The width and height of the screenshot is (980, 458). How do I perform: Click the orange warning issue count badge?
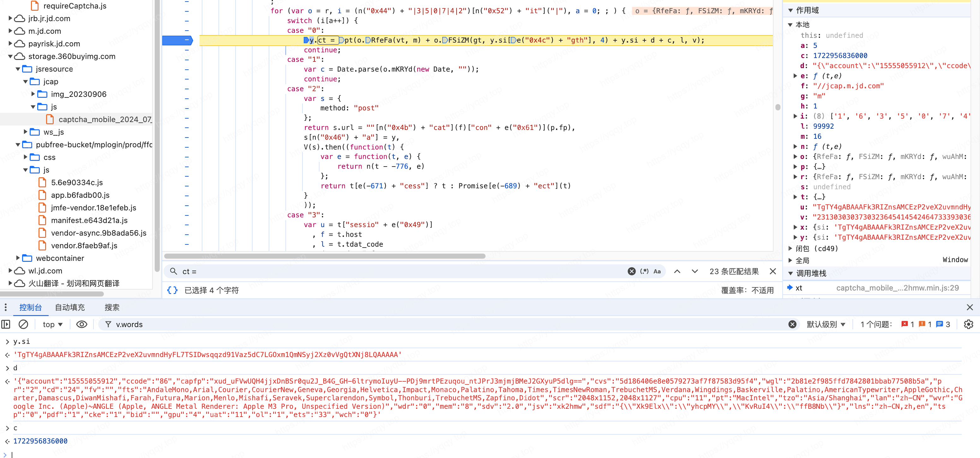[x=925, y=324]
